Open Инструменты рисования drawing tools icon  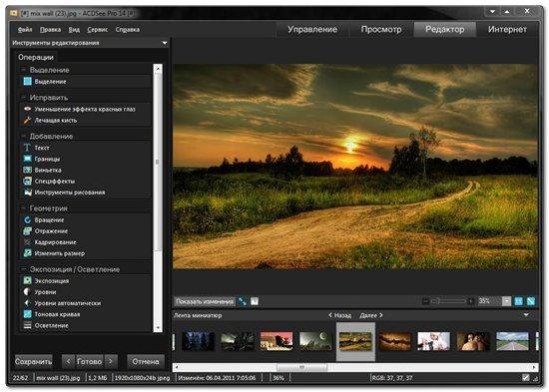pos(27,193)
